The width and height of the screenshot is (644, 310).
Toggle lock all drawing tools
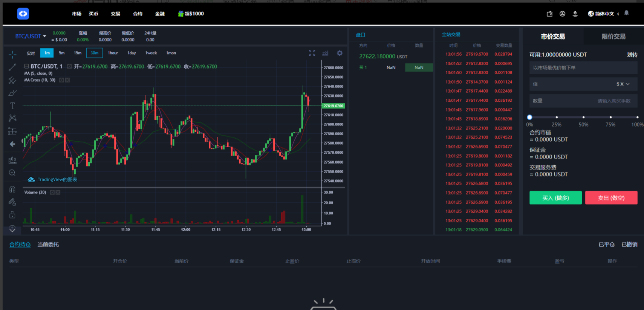(12, 215)
